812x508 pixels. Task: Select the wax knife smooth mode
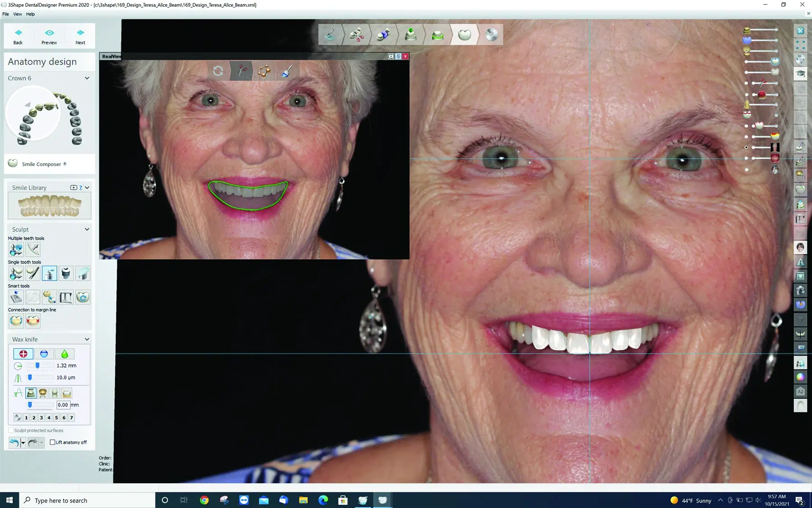click(65, 354)
